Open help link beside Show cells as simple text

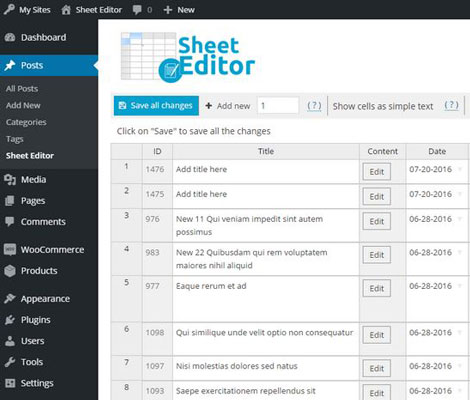point(451,105)
